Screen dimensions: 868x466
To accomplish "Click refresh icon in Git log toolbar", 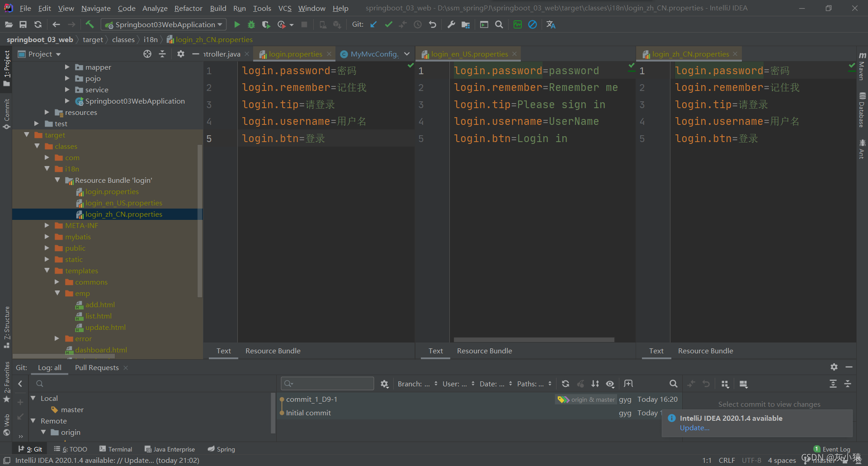I will tap(565, 384).
